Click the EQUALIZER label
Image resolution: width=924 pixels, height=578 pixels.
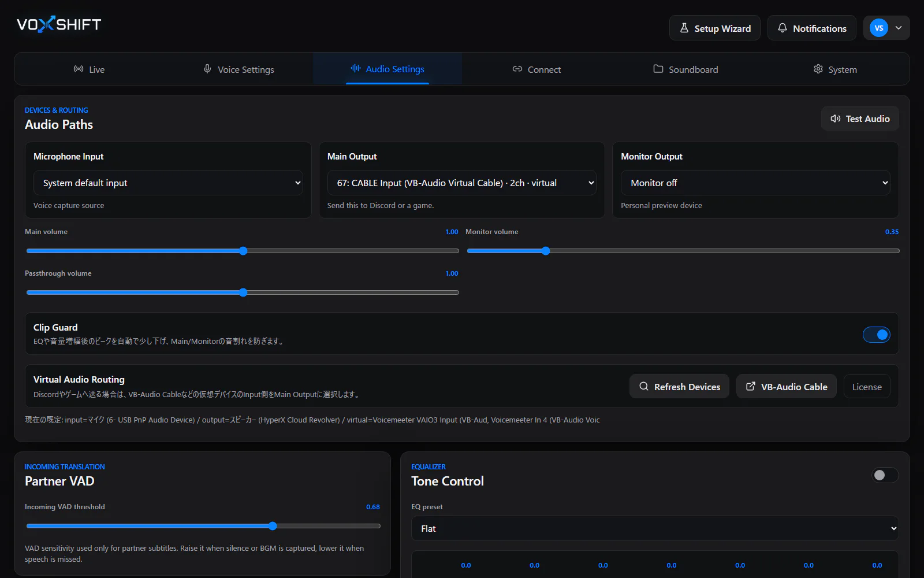tap(429, 466)
